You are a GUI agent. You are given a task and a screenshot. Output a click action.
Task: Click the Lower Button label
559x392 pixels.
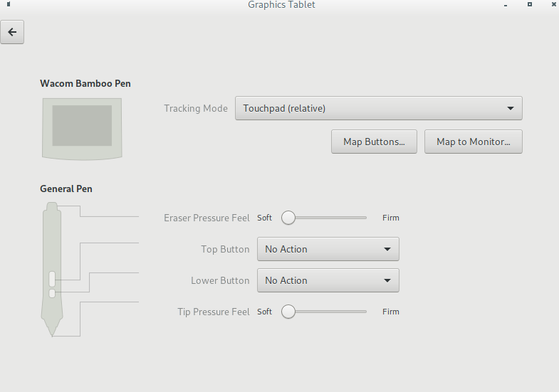[x=220, y=280]
